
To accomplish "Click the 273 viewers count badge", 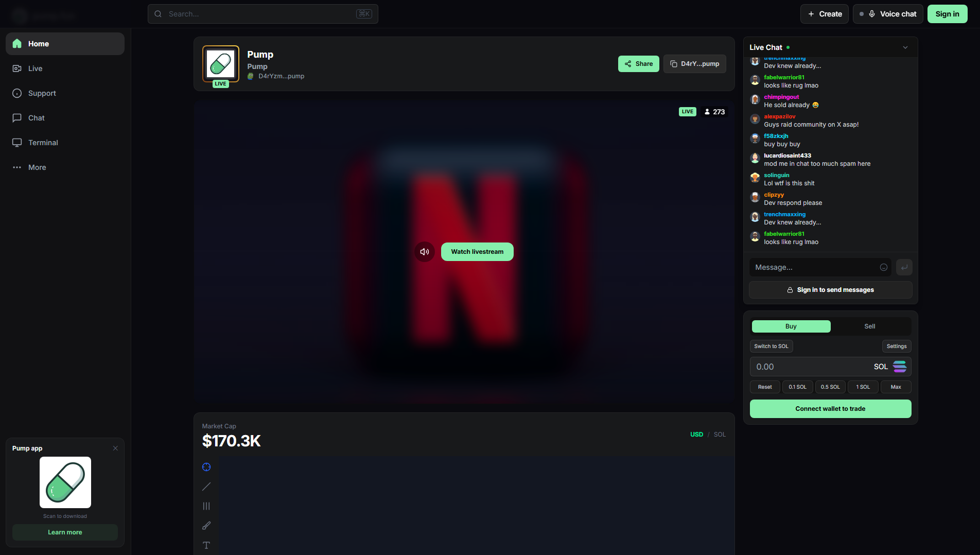I will point(714,112).
